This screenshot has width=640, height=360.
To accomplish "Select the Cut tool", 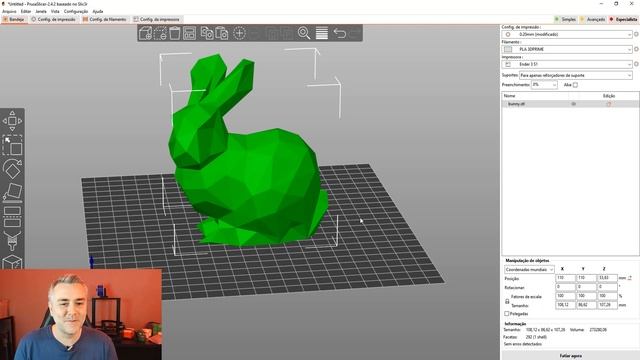I will 12,216.
